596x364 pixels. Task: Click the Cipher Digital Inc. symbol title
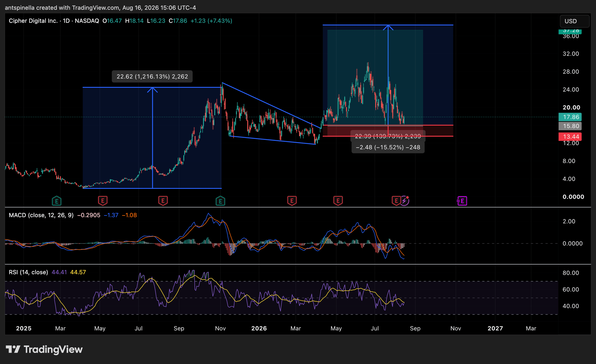pyautogui.click(x=33, y=21)
